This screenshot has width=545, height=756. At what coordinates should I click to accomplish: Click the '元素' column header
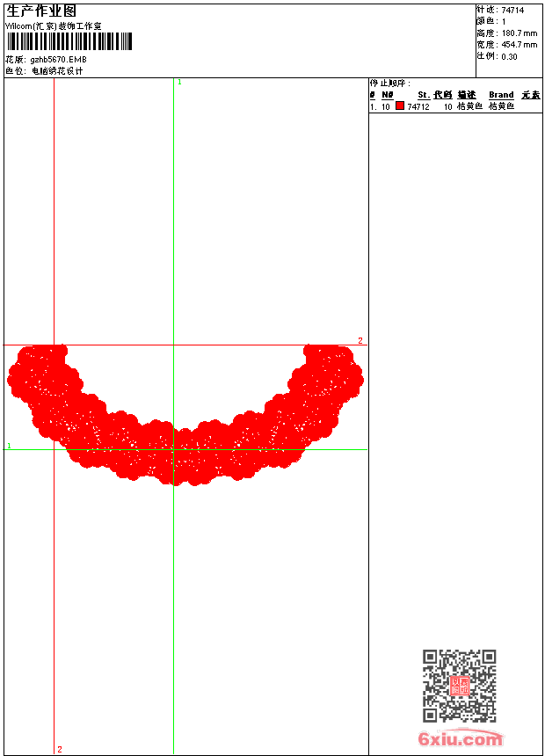531,95
